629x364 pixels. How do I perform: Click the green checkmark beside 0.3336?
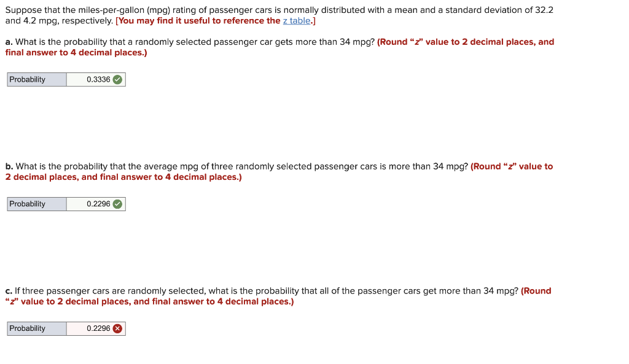(x=117, y=80)
